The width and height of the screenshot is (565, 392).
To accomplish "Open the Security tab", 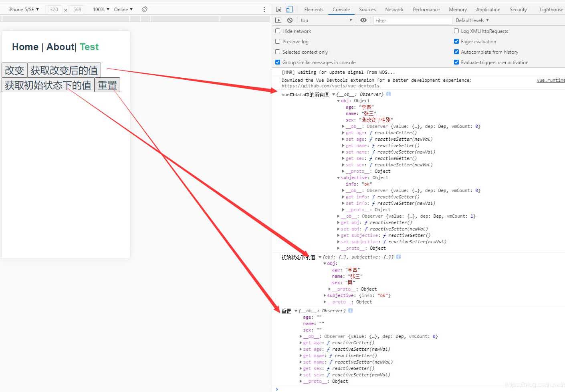I will (x=518, y=9).
